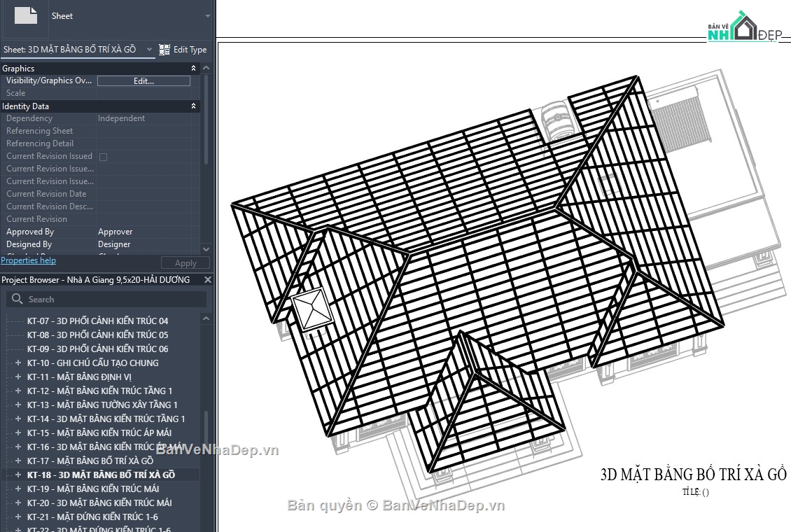
Task: Expand KT-21 - MẶT ĐỨNG KIẾN TRÚC 1-6
Action: click(x=18, y=517)
